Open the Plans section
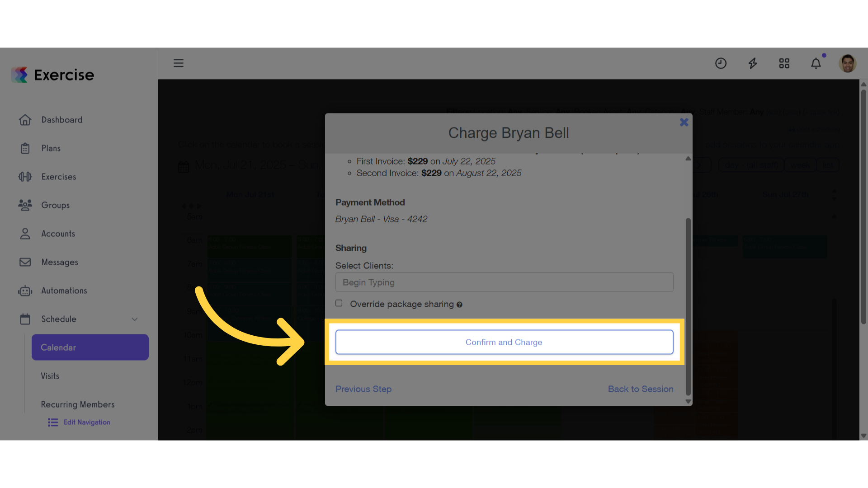The height and width of the screenshot is (488, 868). 51,148
